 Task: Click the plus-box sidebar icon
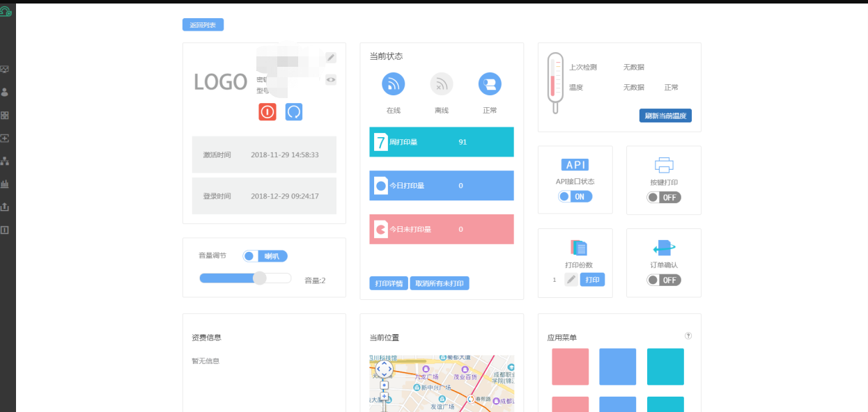coord(5,138)
